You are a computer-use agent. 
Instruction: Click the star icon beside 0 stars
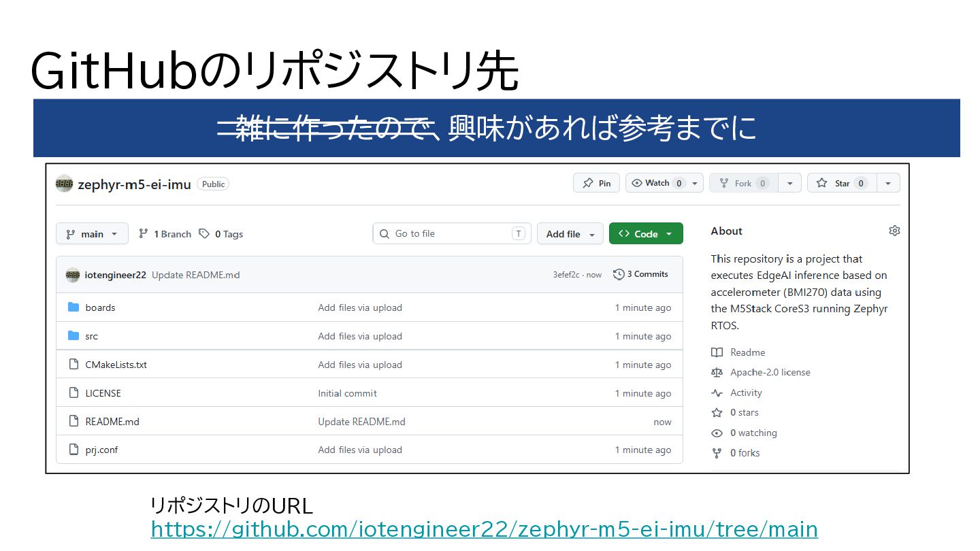click(717, 412)
